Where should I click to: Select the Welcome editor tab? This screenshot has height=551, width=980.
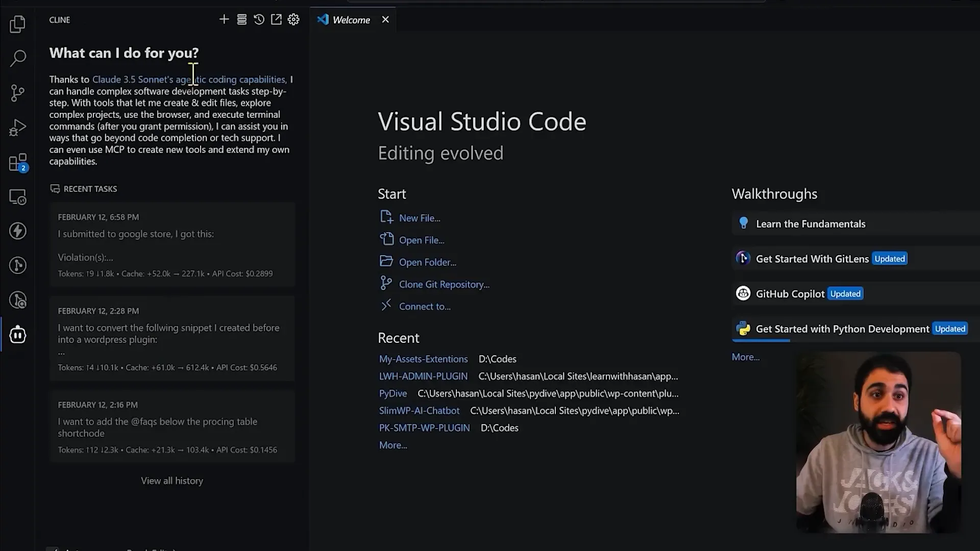point(352,19)
